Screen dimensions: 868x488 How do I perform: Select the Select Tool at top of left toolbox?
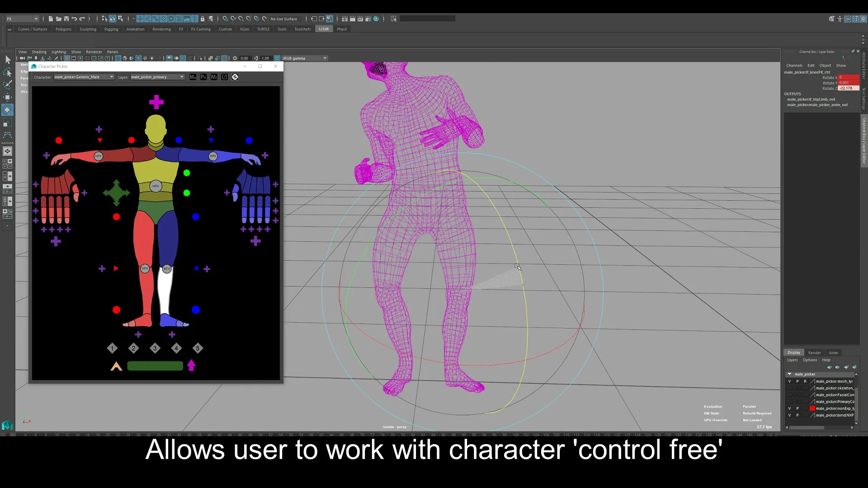click(7, 59)
